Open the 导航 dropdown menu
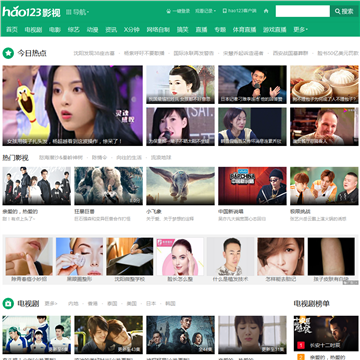This screenshot has height=360, width=360. coord(77,12)
